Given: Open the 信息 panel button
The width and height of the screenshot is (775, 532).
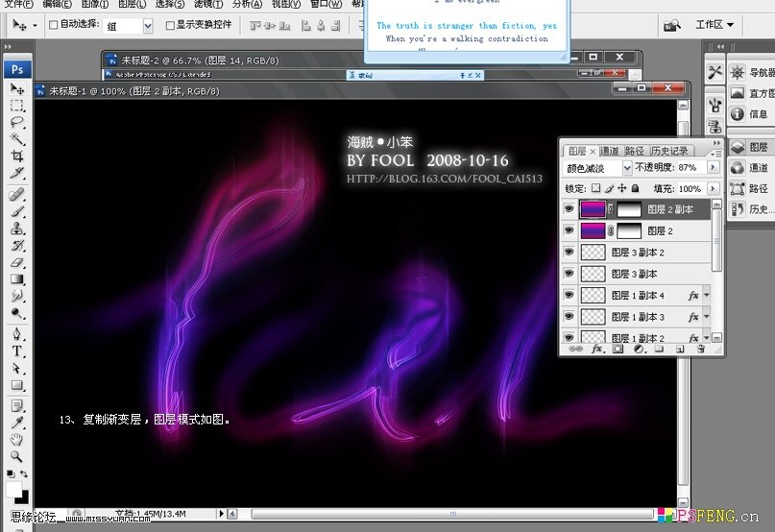Looking at the screenshot, I should click(x=750, y=114).
